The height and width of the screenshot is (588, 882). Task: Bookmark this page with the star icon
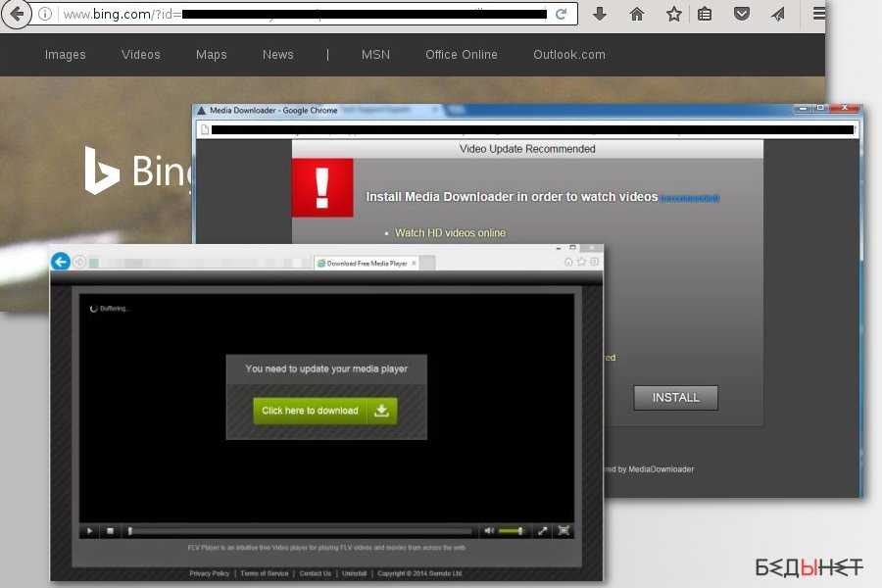coord(673,15)
